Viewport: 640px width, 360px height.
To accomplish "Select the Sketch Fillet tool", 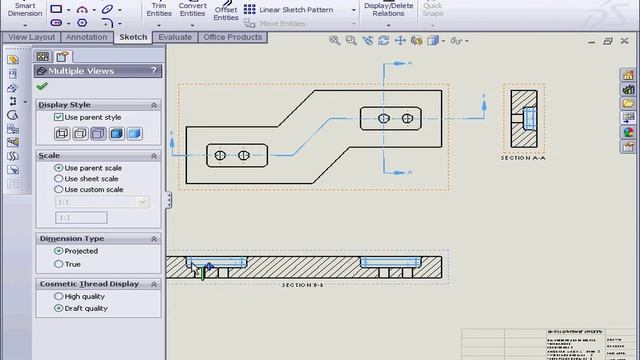I will 107,22.
